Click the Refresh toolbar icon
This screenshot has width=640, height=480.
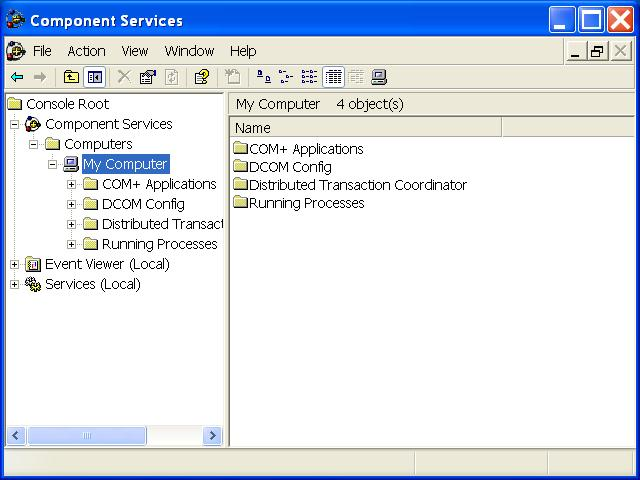(x=171, y=77)
